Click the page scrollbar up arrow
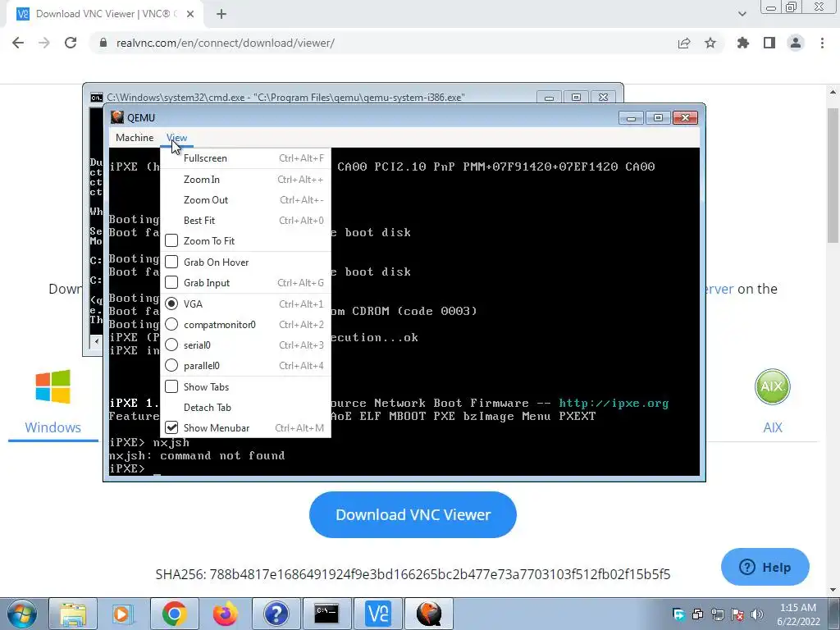840x630 pixels. [x=833, y=92]
